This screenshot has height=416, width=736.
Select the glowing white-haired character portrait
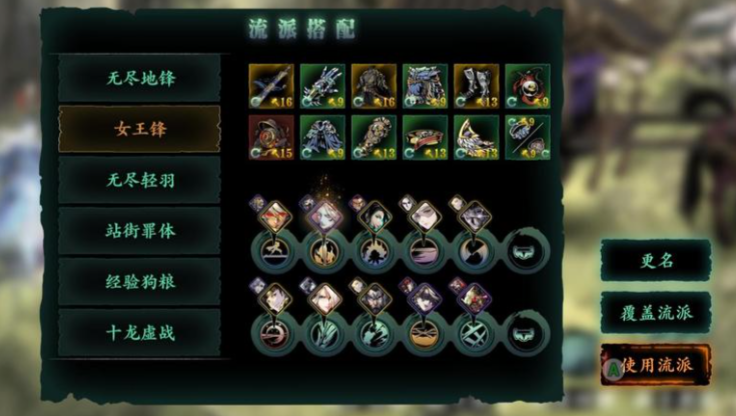point(325,217)
